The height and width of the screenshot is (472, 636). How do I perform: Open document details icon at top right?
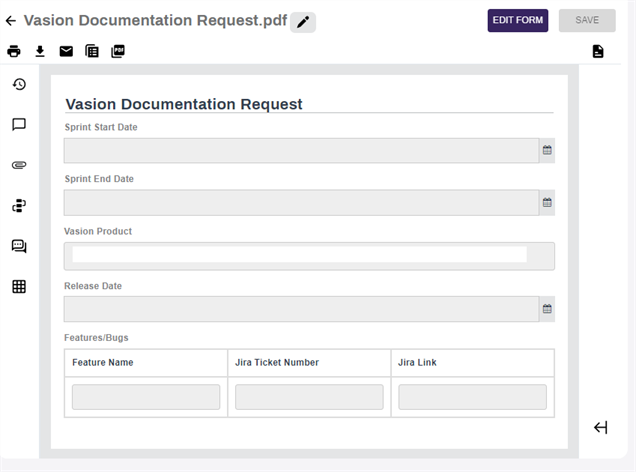tap(598, 51)
